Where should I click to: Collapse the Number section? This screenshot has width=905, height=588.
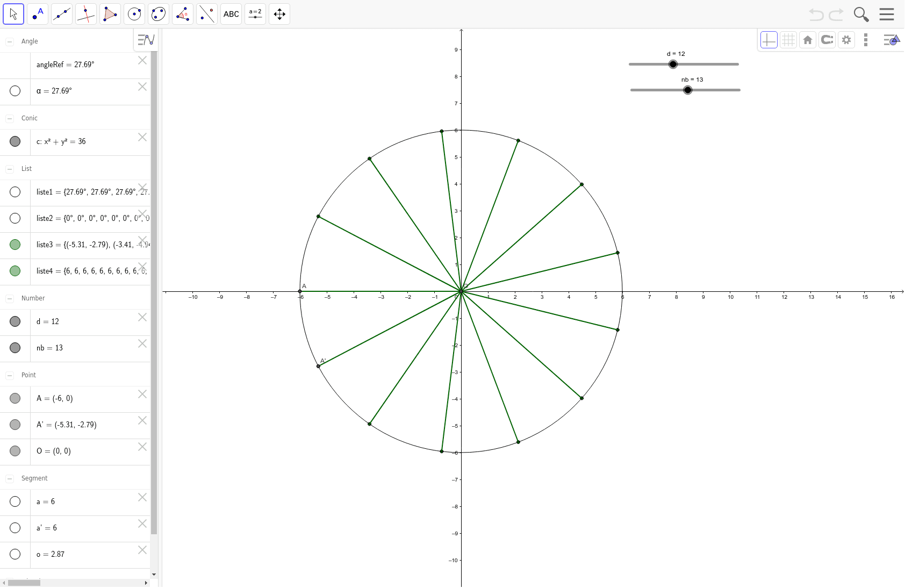click(10, 299)
